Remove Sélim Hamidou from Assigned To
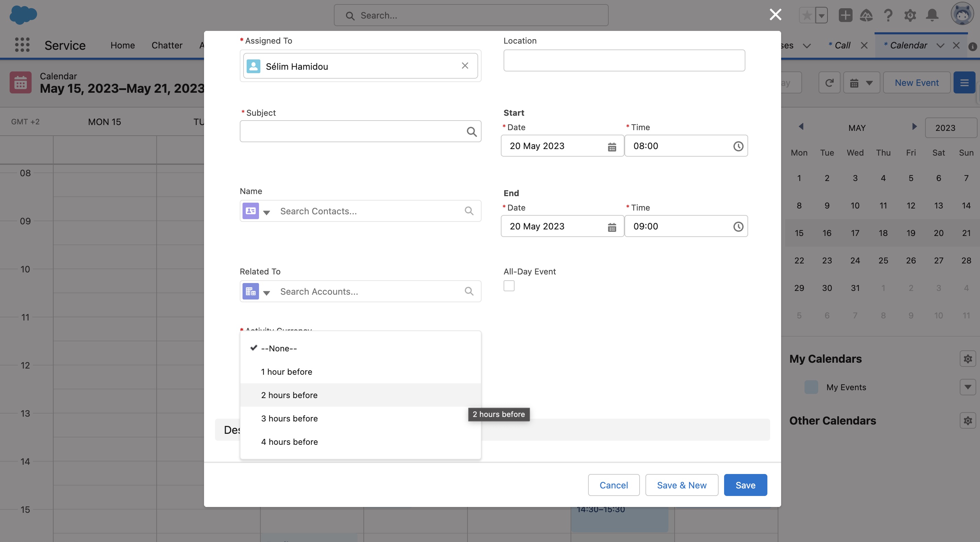The height and width of the screenshot is (542, 980). point(465,66)
